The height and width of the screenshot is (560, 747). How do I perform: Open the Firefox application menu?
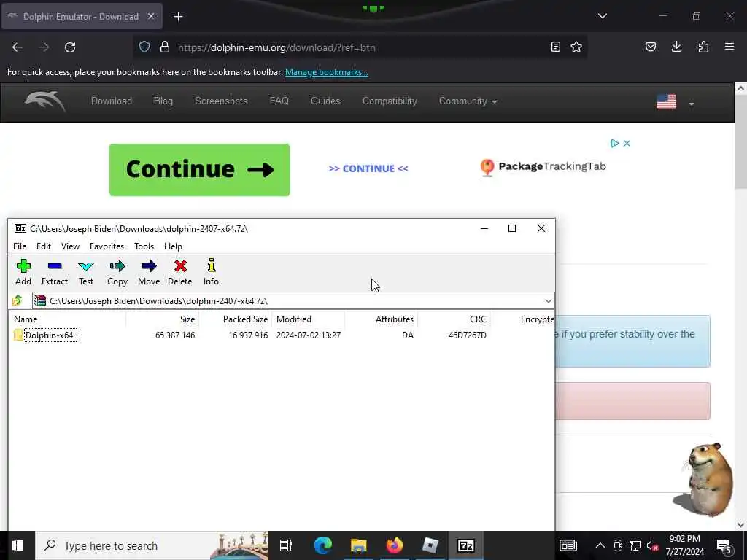point(729,47)
